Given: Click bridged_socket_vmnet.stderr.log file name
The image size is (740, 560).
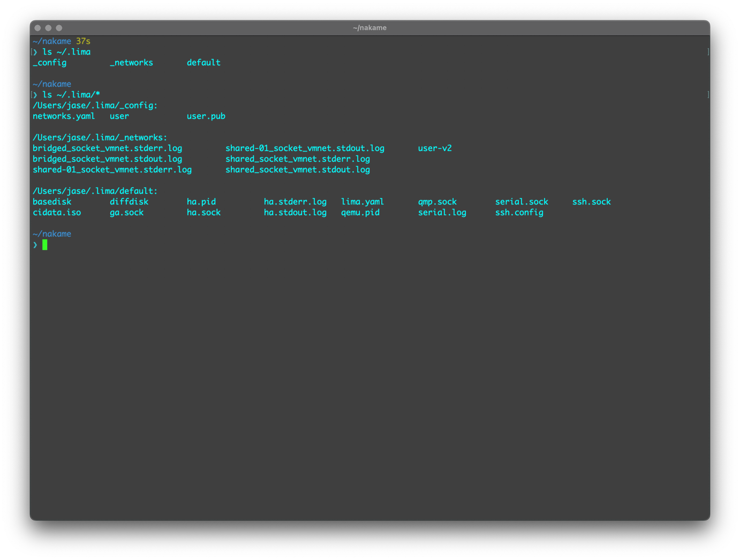Looking at the screenshot, I should pos(107,148).
